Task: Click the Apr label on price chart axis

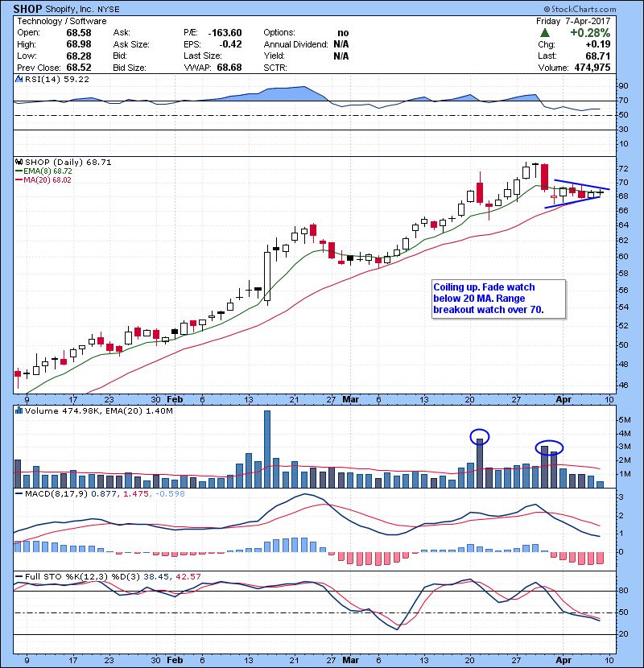Action: click(x=563, y=400)
